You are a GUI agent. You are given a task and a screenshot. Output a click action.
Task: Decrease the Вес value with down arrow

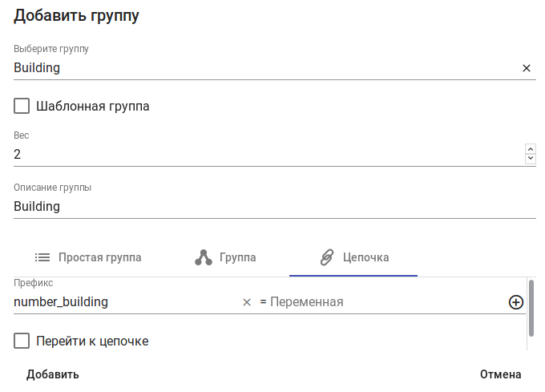click(530, 159)
